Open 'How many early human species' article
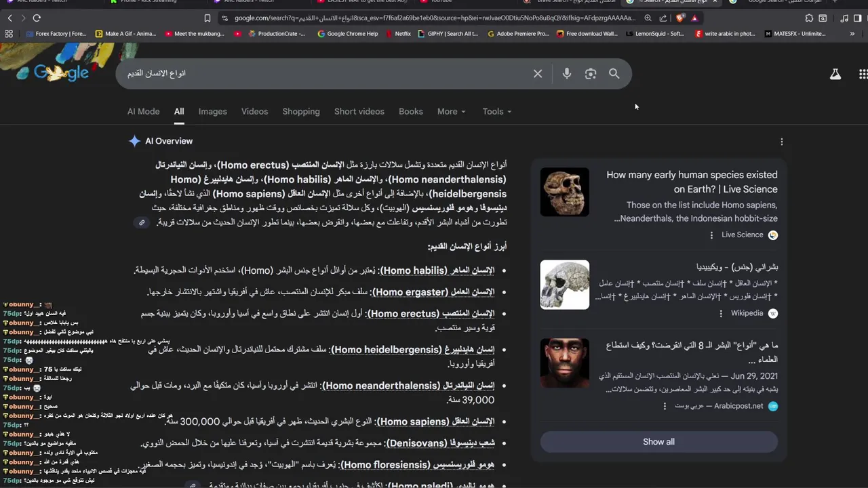 (x=692, y=182)
